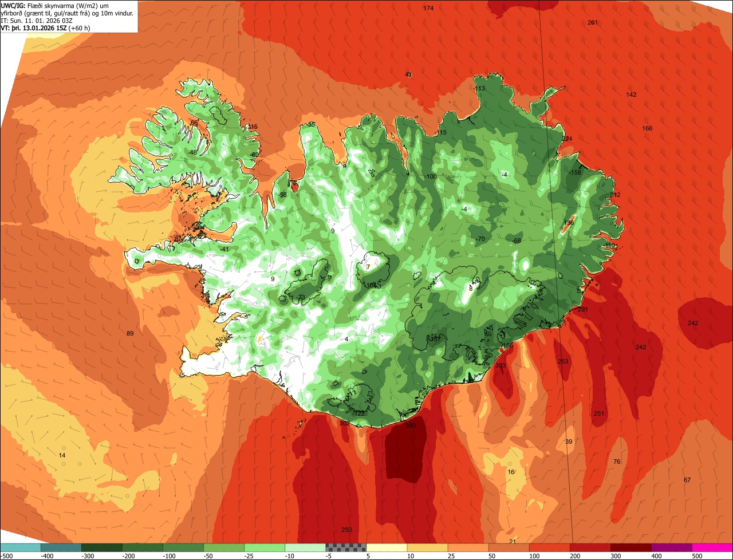Click the 166 value off the northeast coast
Viewport: 733px width, 560px height.
(647, 128)
